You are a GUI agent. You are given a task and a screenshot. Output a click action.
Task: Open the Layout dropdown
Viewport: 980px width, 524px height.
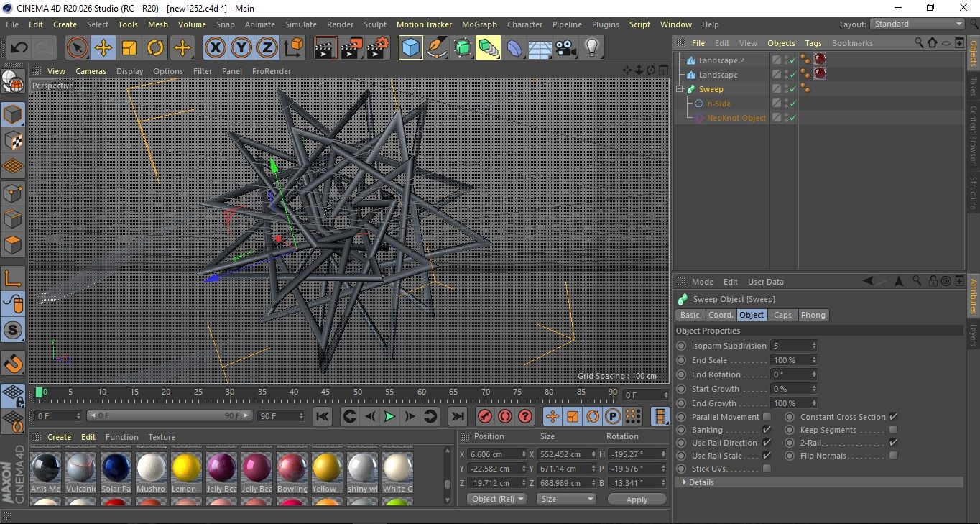(x=917, y=24)
